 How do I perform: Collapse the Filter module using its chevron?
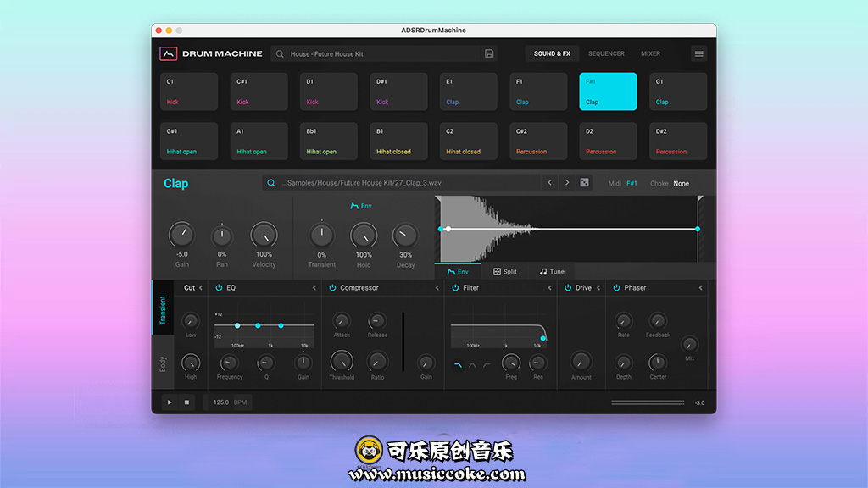coord(549,288)
